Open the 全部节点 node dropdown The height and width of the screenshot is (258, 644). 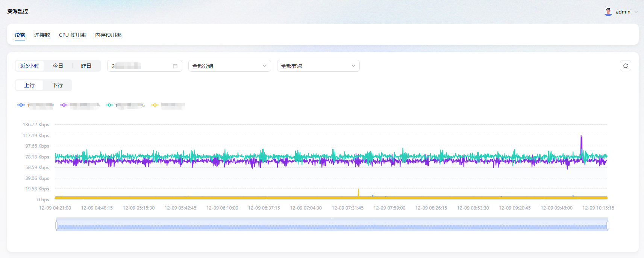pos(318,66)
